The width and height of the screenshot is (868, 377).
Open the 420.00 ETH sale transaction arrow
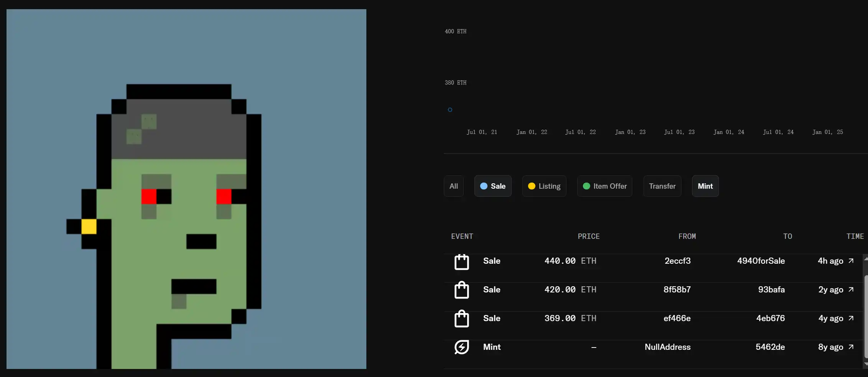pos(851,290)
